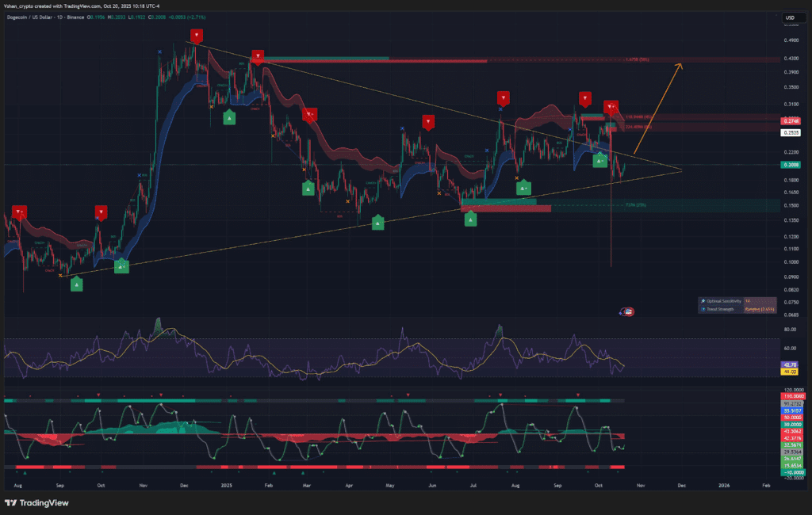Click the 2026 label on the time axis
This screenshot has width=812, height=515.
tap(724, 486)
